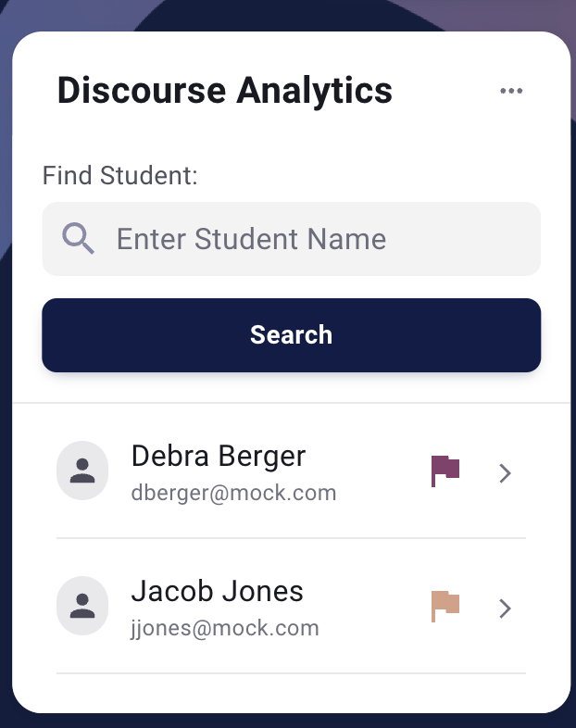Click the jjones@mock.com email address
The width and height of the screenshot is (576, 728).
225,628
